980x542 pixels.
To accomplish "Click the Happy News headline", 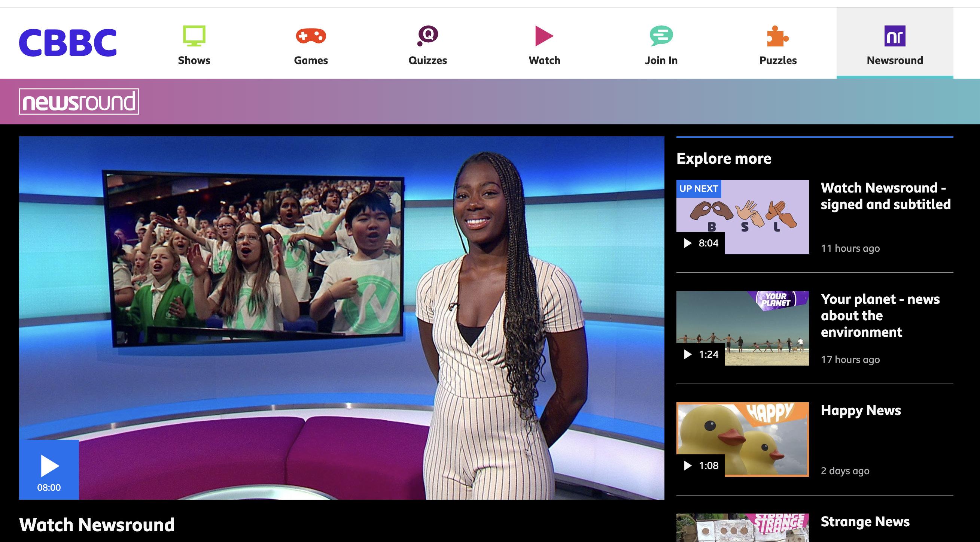I will point(861,410).
